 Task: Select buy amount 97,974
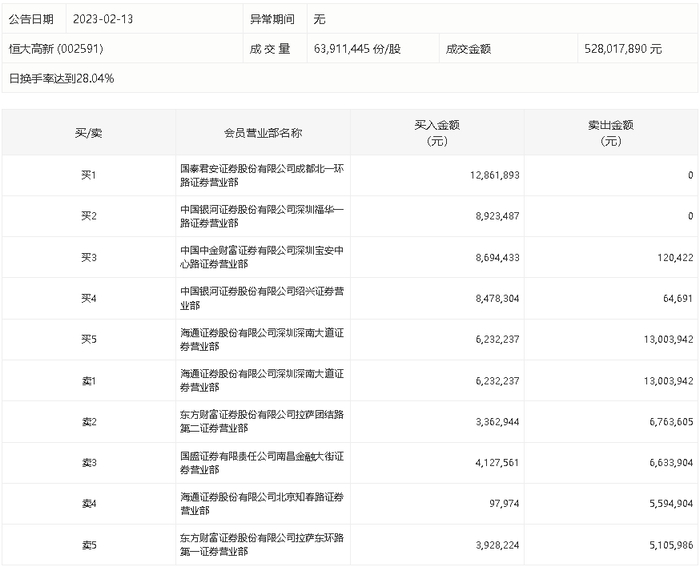504,504
